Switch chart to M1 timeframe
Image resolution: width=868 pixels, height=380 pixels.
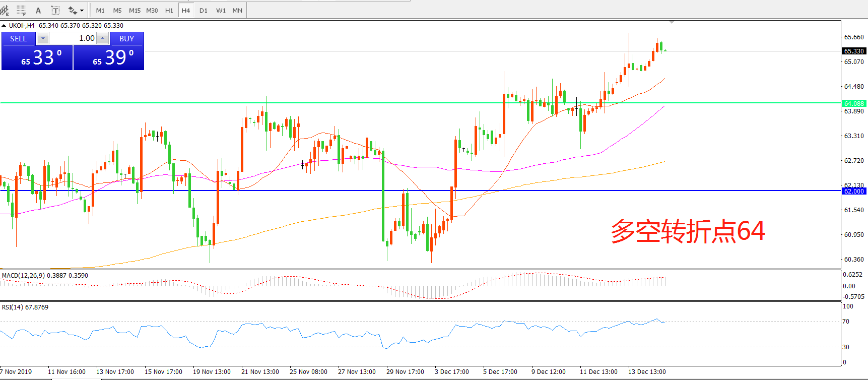pos(100,10)
